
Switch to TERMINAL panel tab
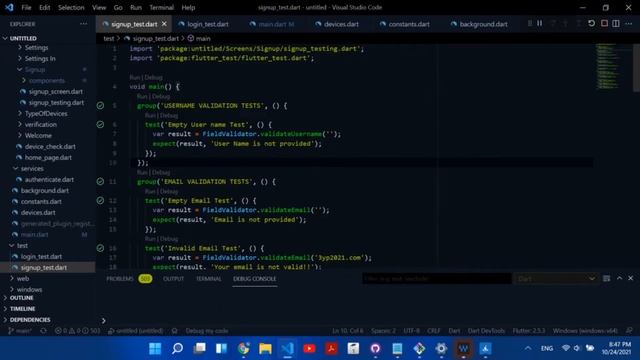point(209,279)
